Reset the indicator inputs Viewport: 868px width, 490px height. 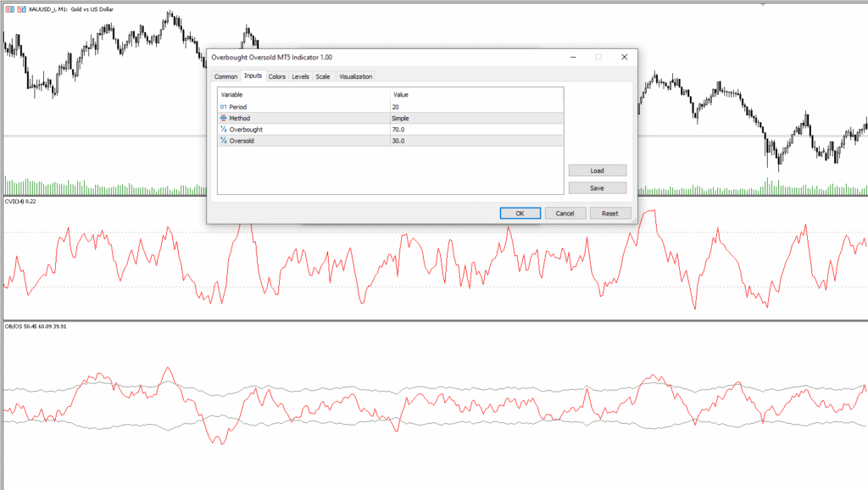[x=610, y=214]
